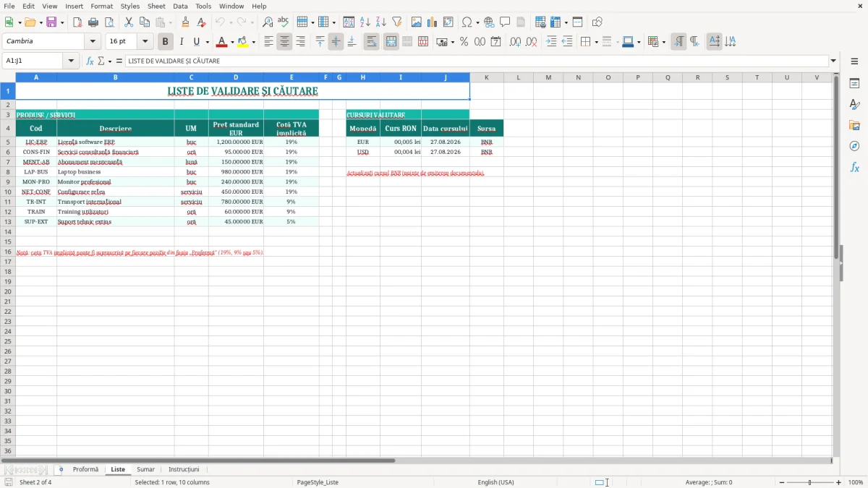Format cells as percent
The image size is (868, 488).
click(x=464, y=42)
